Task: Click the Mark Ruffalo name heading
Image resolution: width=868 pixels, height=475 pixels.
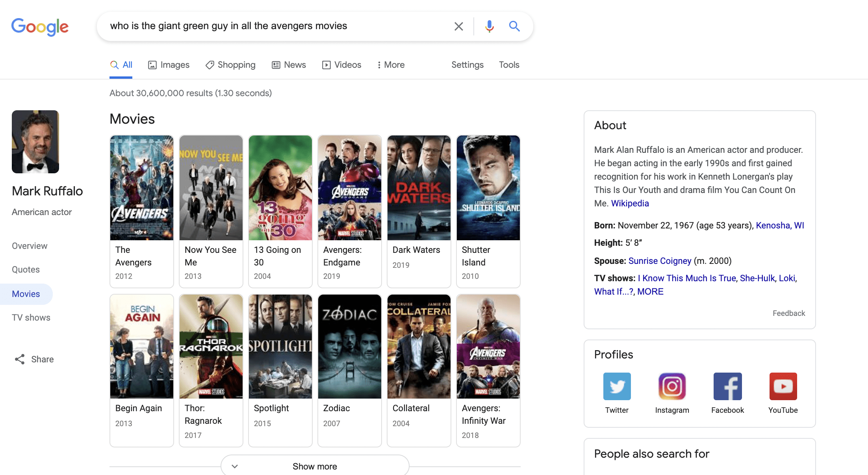Action: point(47,191)
